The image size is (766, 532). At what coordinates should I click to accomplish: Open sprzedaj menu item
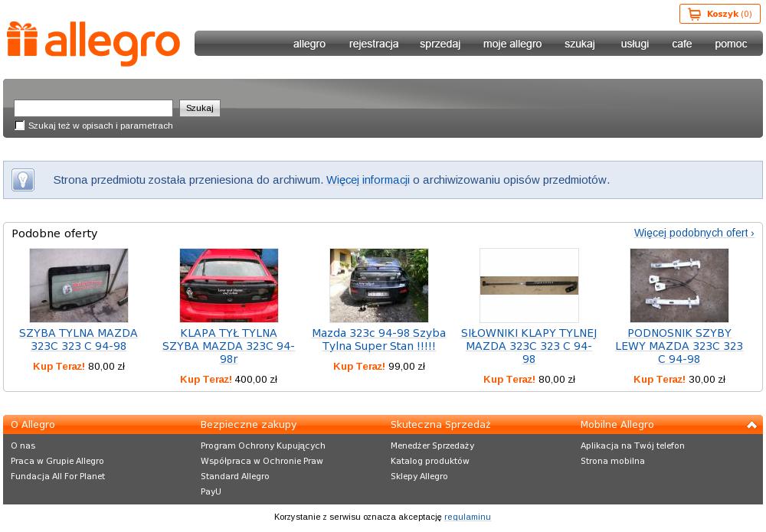point(440,44)
